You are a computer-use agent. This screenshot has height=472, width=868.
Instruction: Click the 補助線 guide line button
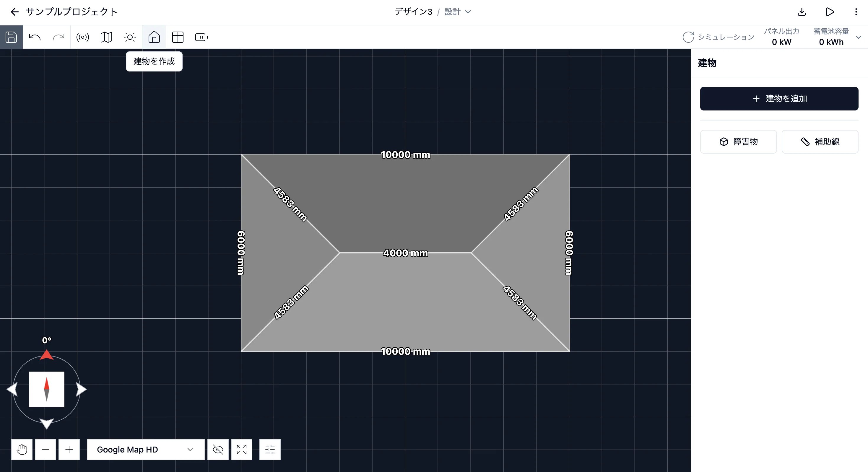click(x=820, y=141)
